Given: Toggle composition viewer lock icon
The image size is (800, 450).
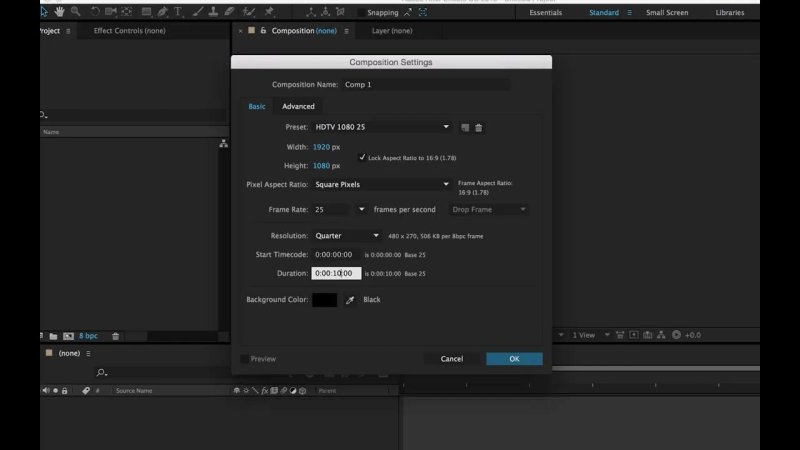Looking at the screenshot, I should 263,31.
